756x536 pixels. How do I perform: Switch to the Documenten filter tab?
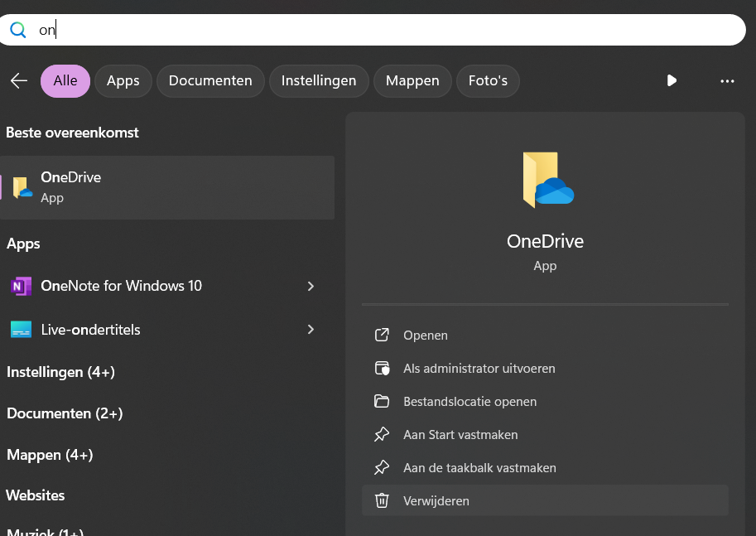[x=210, y=80]
